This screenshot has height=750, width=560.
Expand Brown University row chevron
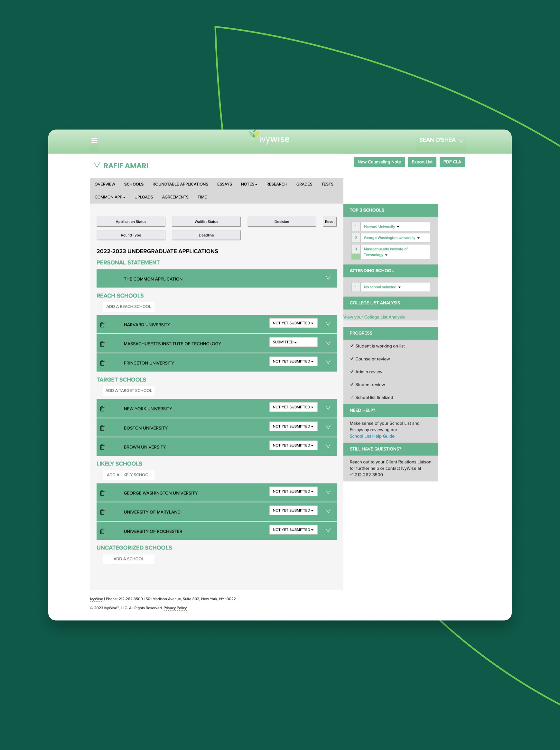[328, 446]
